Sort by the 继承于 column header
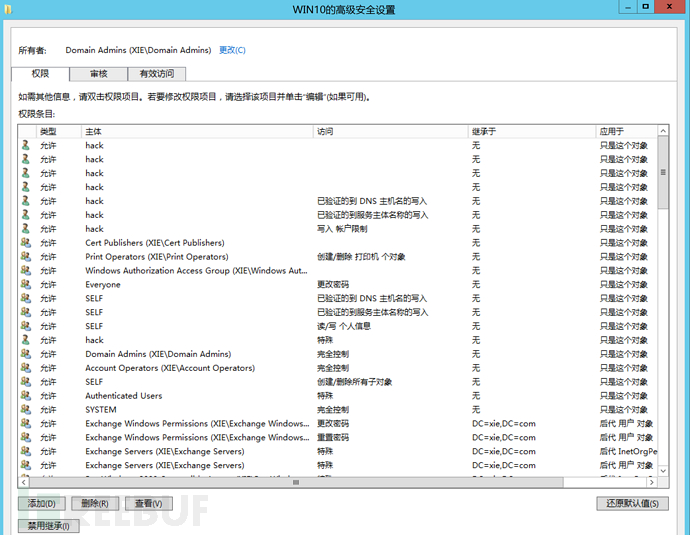This screenshot has height=535, width=690. pos(532,132)
